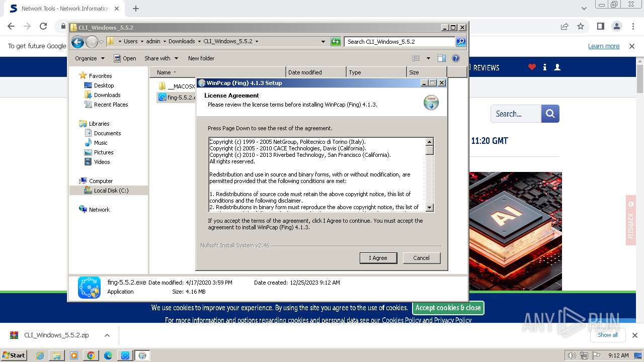644x362 pixels.
Task: Select Local Disk (C:) in the sidebar
Action: [111, 191]
